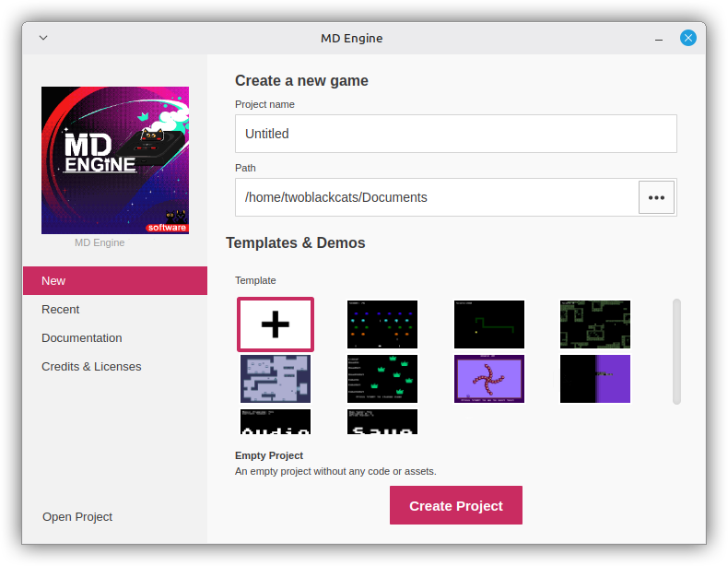The width and height of the screenshot is (728, 566).
Task: Select the Save demo template
Action: [x=382, y=422]
